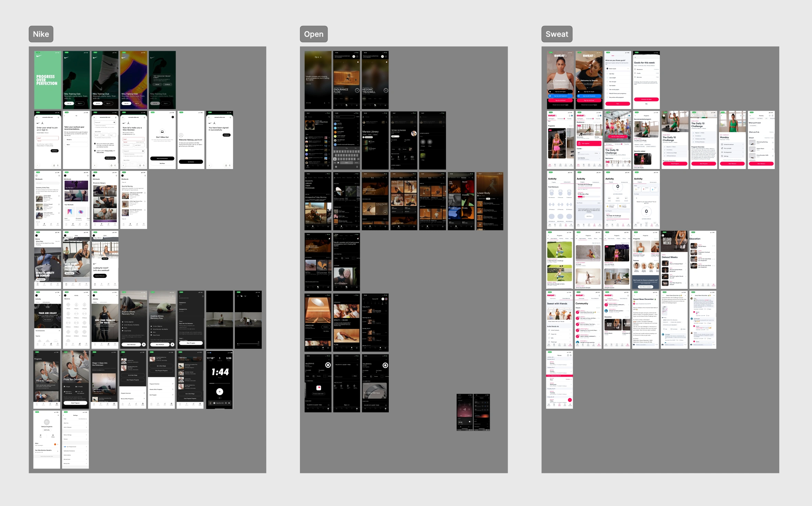The image size is (812, 506).
Task: Click pause icon on Nike video player
Action: pos(248,320)
